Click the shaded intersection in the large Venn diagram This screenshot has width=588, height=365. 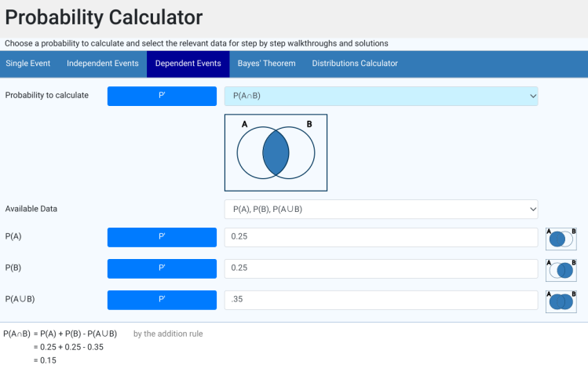276,153
